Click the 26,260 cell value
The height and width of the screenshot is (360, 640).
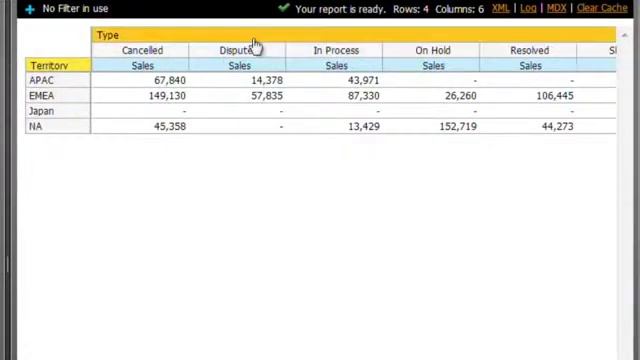(x=460, y=96)
